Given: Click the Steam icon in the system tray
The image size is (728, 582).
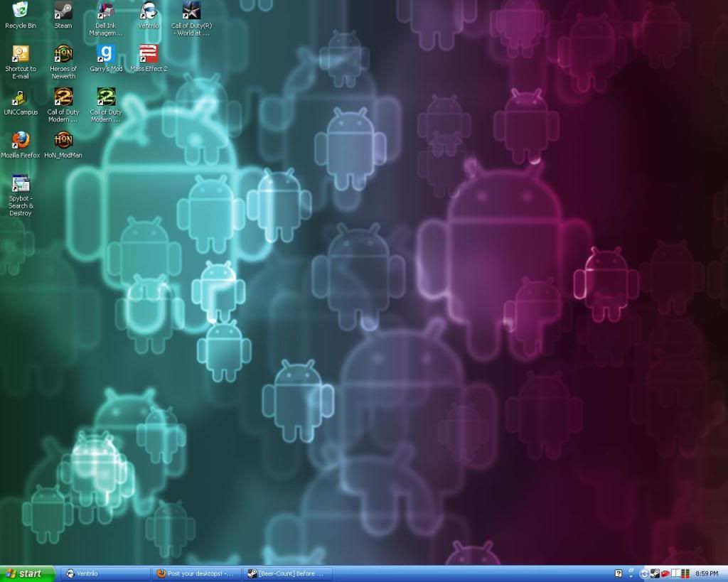Looking at the screenshot, I should [655, 574].
